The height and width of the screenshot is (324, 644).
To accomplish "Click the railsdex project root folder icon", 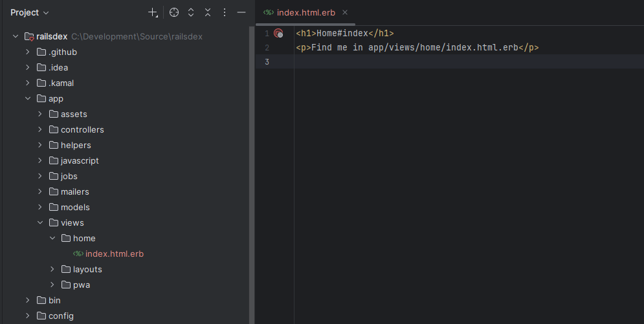I will (x=29, y=37).
